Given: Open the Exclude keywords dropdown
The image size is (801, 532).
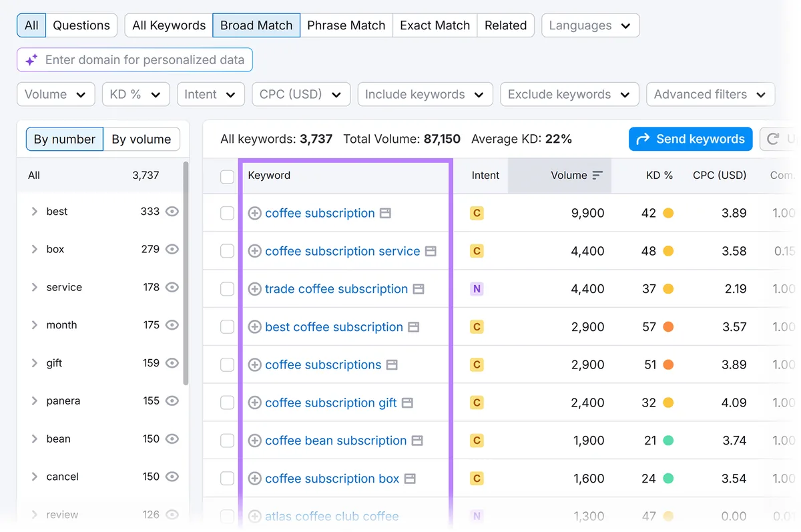Looking at the screenshot, I should (x=569, y=94).
